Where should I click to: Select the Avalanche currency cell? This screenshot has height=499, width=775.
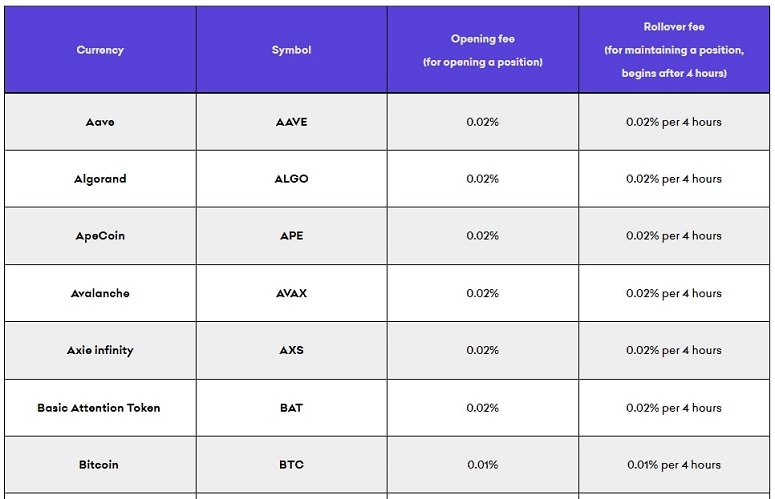(x=100, y=293)
